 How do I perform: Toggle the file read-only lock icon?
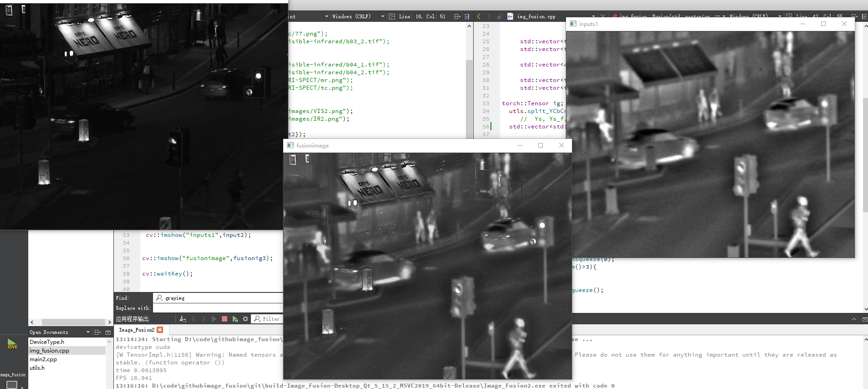[x=499, y=16]
